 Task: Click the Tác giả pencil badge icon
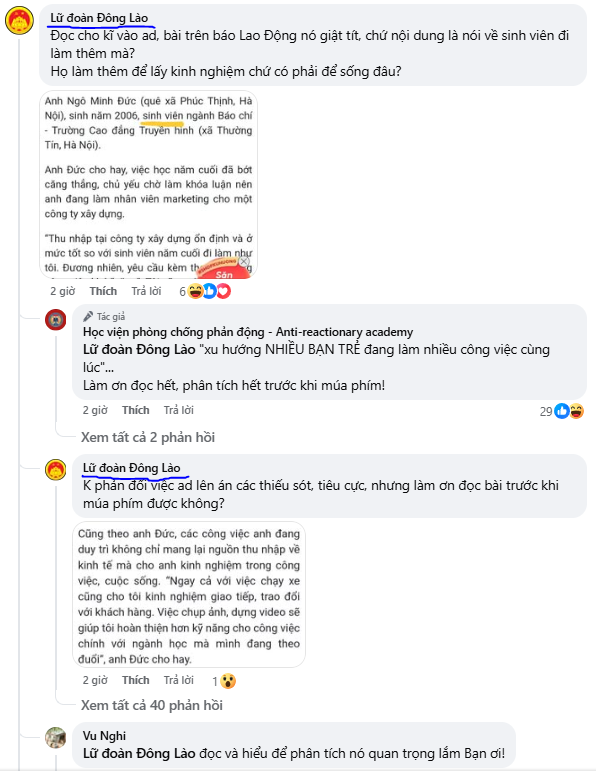tap(88, 316)
